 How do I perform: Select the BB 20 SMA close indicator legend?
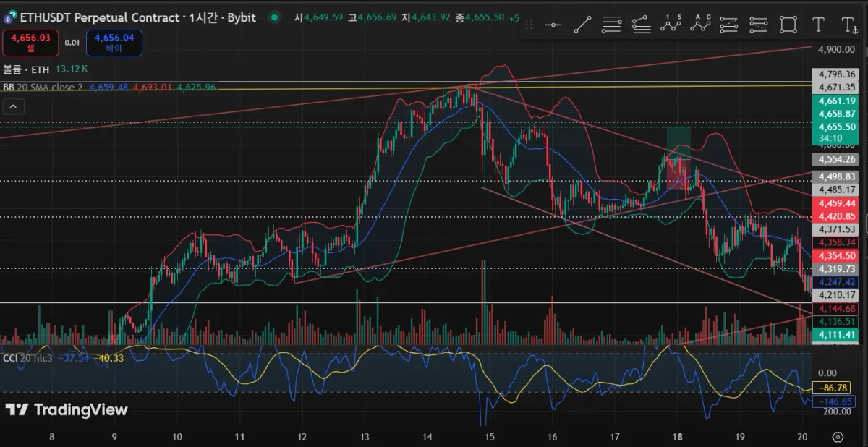[x=43, y=87]
